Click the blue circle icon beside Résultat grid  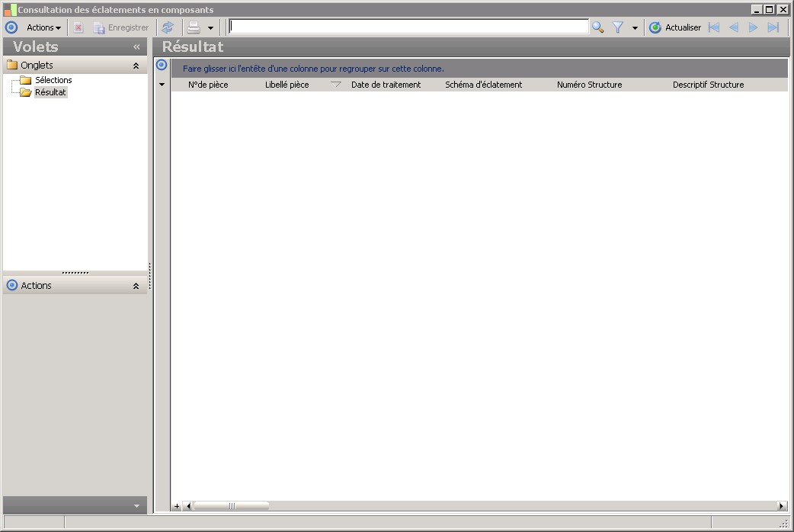[162, 65]
